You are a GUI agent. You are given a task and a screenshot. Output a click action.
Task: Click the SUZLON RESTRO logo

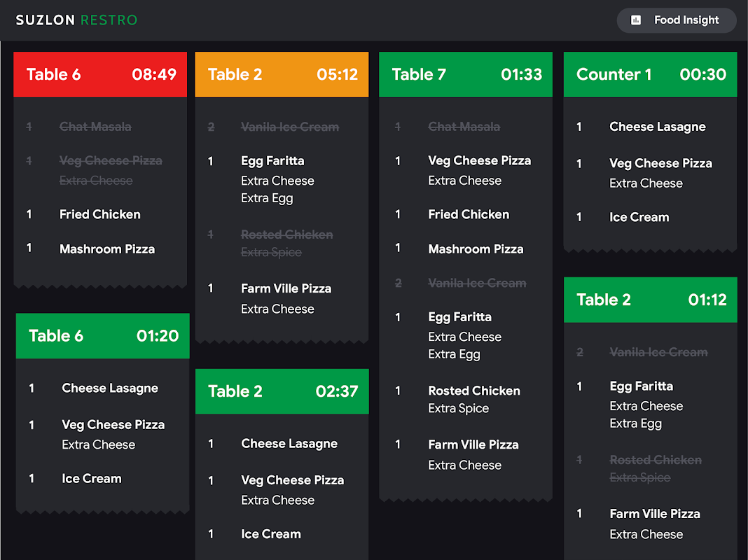pos(76,20)
